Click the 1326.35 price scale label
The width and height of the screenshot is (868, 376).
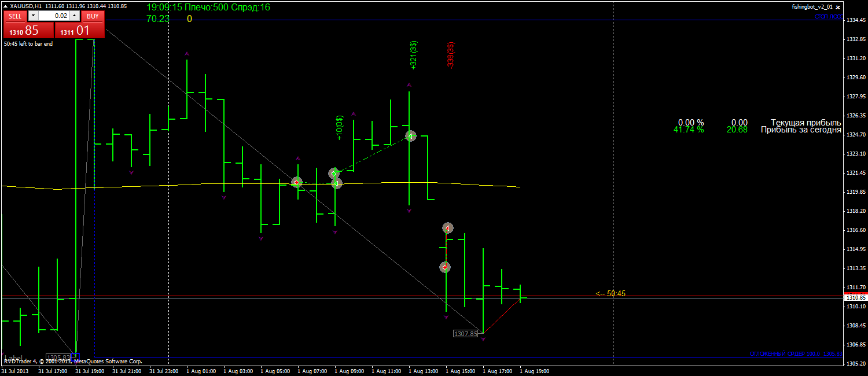coord(856,116)
